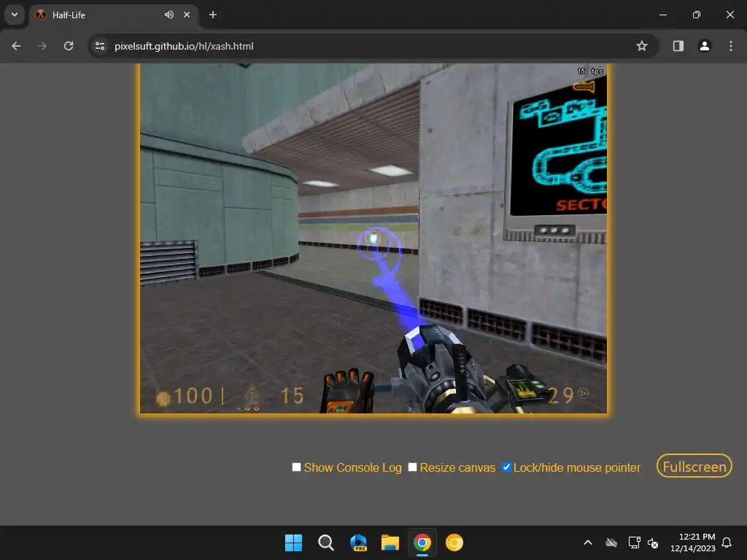Enable the Resize canvas checkbox
The image size is (747, 560).
pos(413,467)
